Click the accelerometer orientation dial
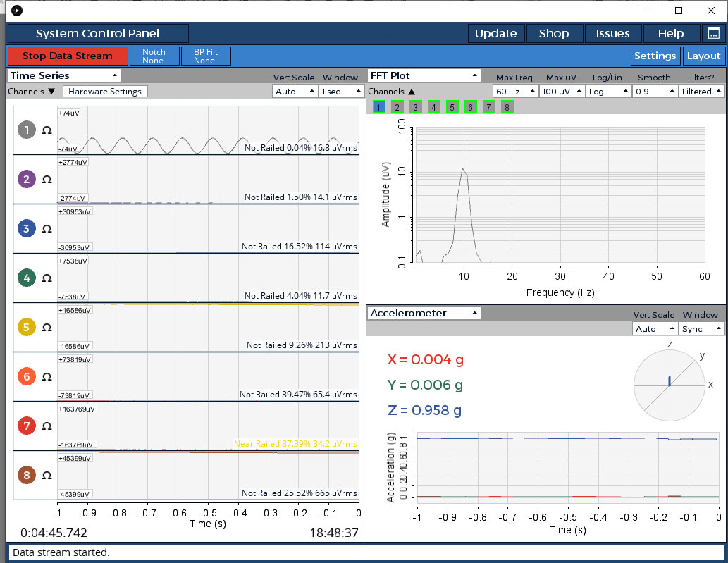Image resolution: width=728 pixels, height=563 pixels. click(669, 384)
